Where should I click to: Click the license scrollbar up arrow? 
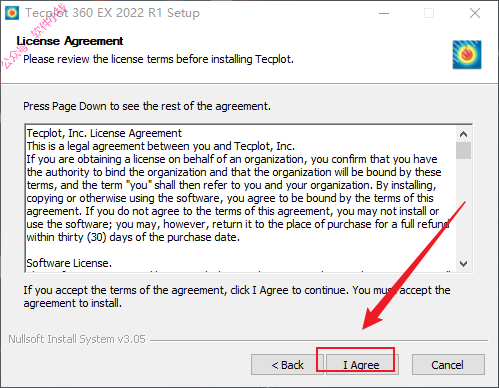tap(463, 134)
